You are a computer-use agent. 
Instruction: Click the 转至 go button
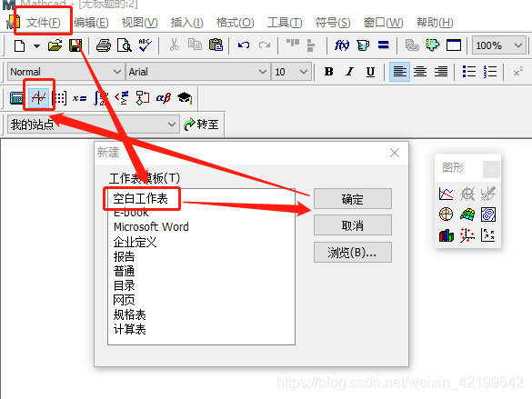[202, 125]
